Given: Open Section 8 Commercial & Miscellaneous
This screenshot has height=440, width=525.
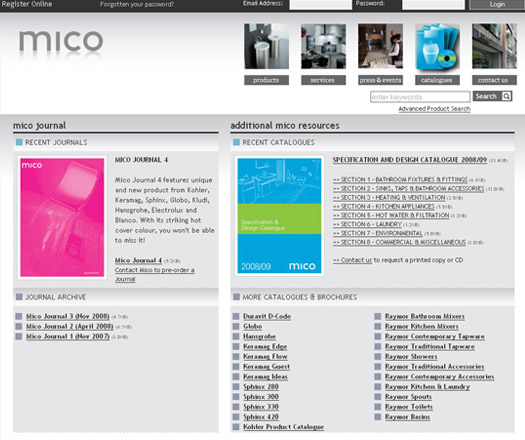Looking at the screenshot, I should point(399,242).
